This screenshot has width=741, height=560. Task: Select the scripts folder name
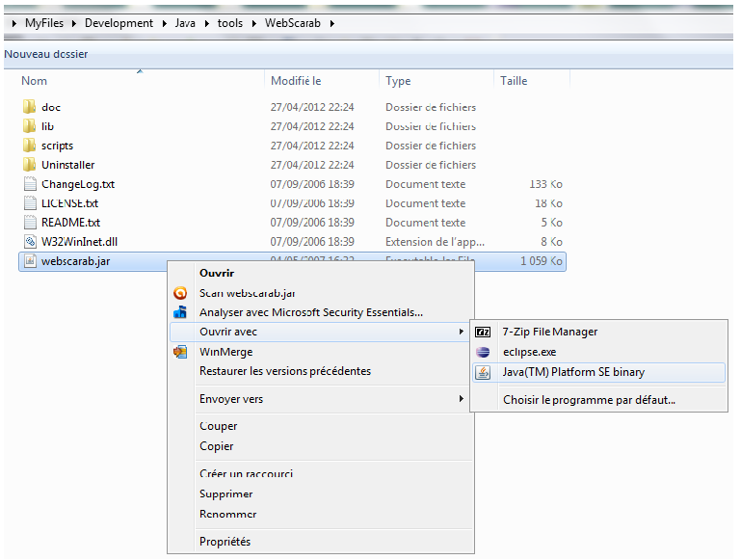[x=57, y=146]
